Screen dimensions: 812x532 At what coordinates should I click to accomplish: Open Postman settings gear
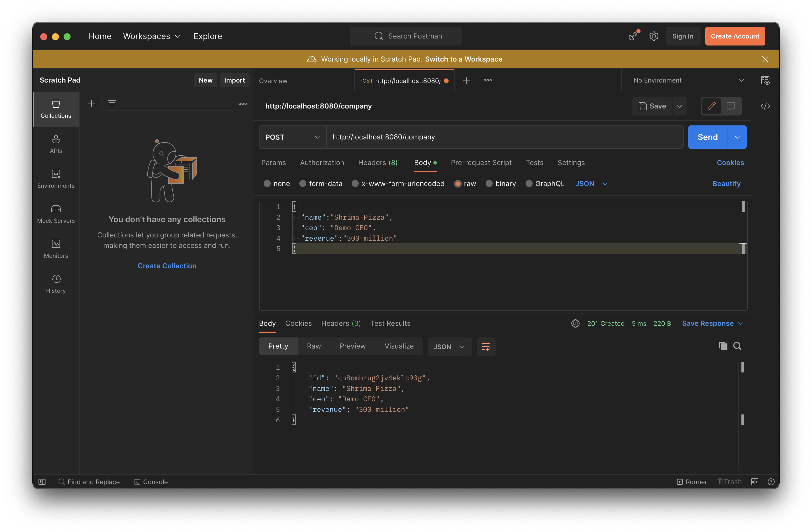point(654,36)
